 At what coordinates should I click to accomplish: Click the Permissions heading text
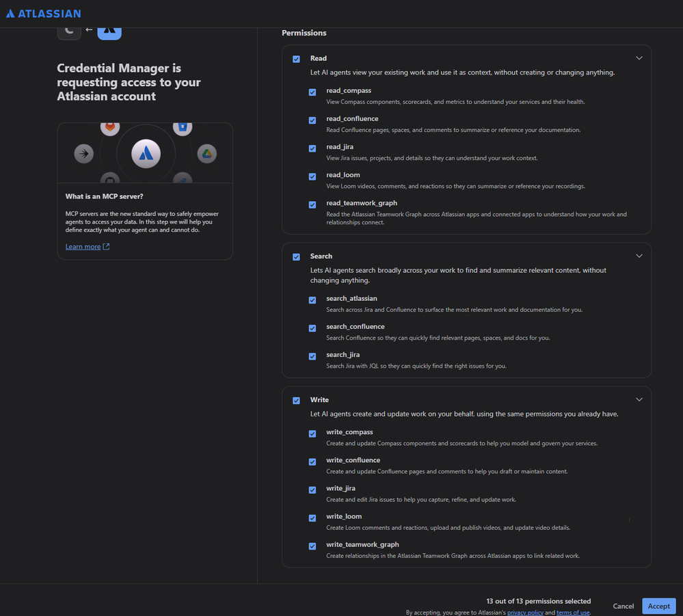[x=304, y=33]
